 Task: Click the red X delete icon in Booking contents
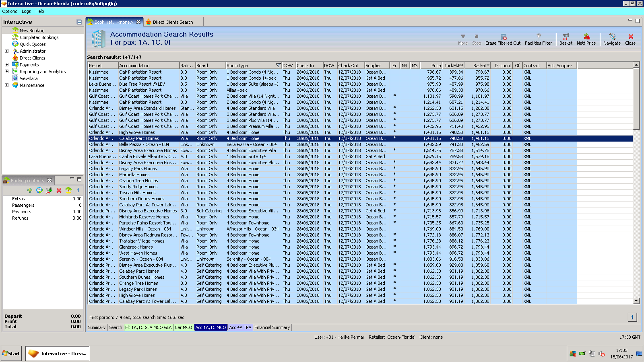tap(59, 190)
